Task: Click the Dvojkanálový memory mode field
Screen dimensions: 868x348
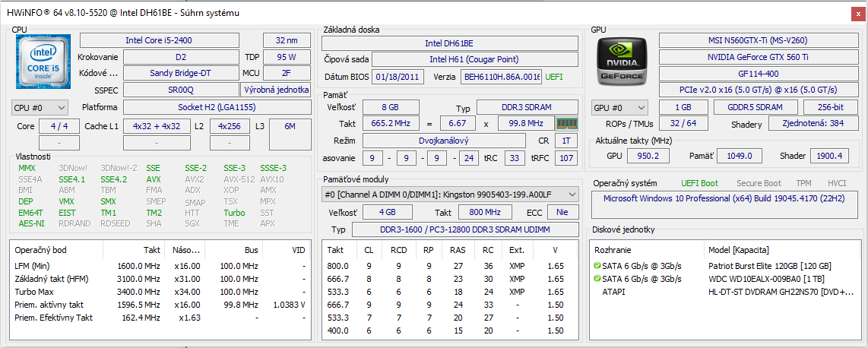Action: click(x=444, y=141)
